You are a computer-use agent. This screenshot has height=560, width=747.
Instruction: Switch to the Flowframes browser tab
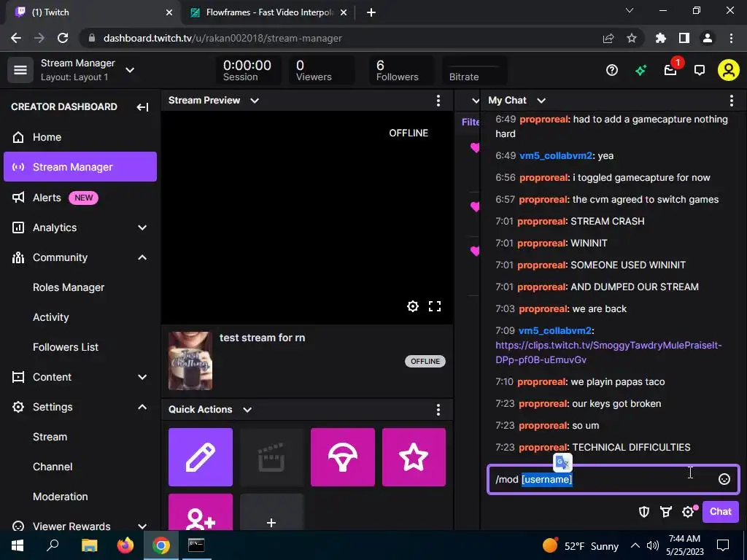[x=268, y=12]
